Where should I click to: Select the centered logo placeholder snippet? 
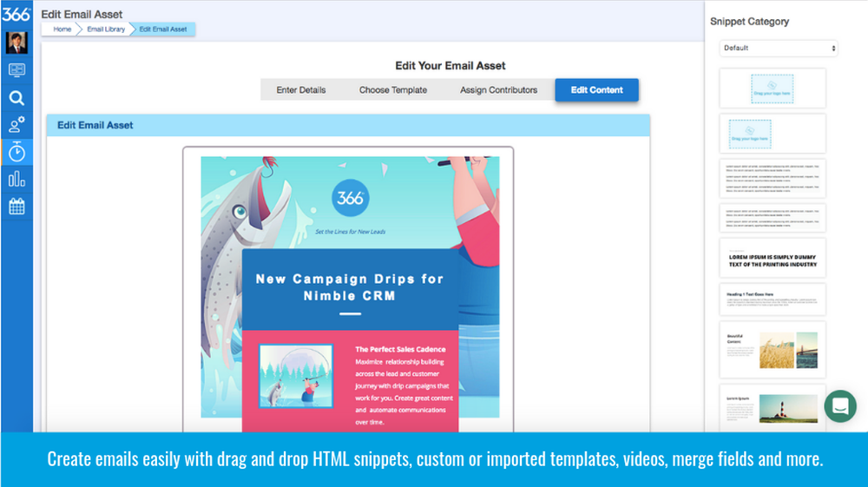tap(773, 89)
